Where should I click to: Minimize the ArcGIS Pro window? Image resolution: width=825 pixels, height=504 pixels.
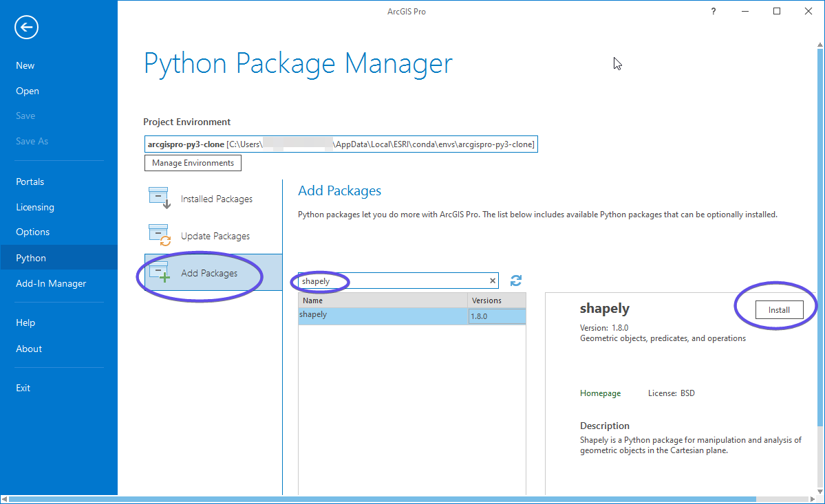(745, 11)
